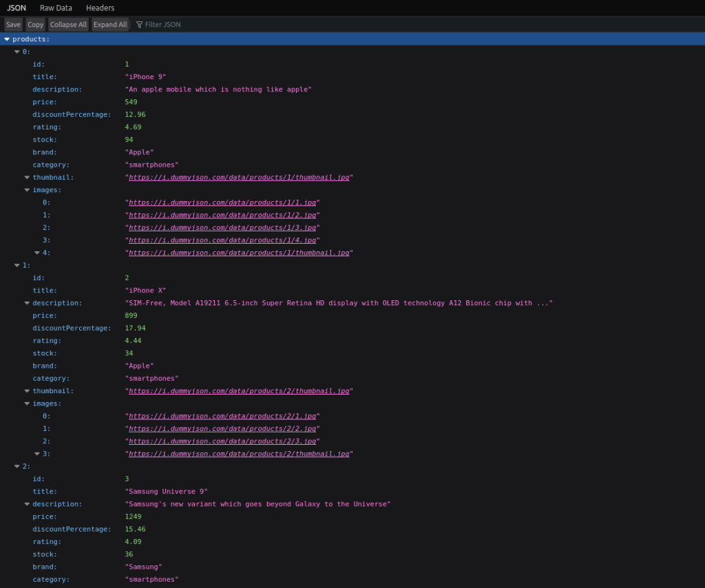This screenshot has height=588, width=705.
Task: Collapse item 0 in the products array
Action: click(x=17, y=52)
